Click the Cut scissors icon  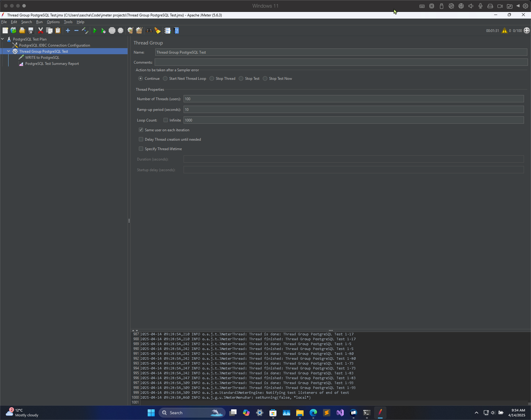(40, 30)
